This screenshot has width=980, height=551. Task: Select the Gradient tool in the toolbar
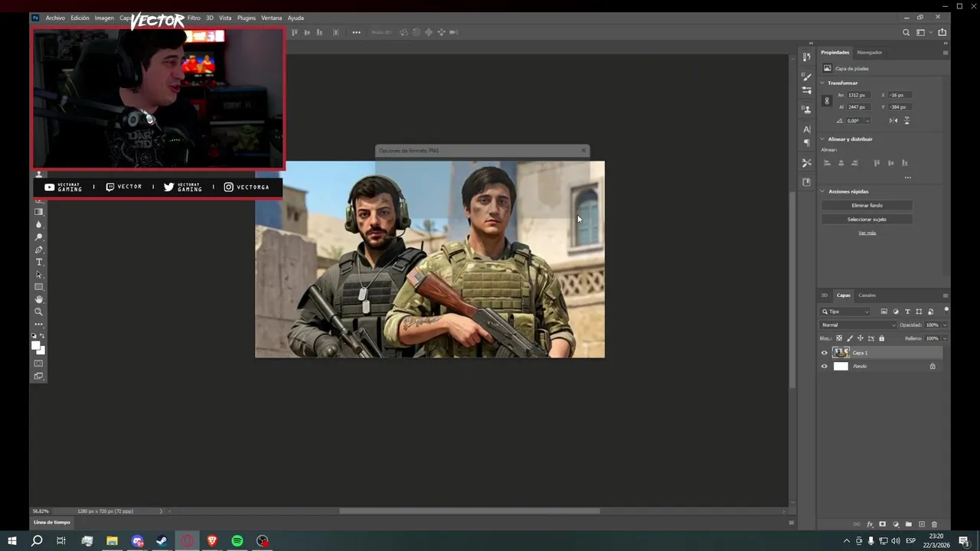coord(39,212)
